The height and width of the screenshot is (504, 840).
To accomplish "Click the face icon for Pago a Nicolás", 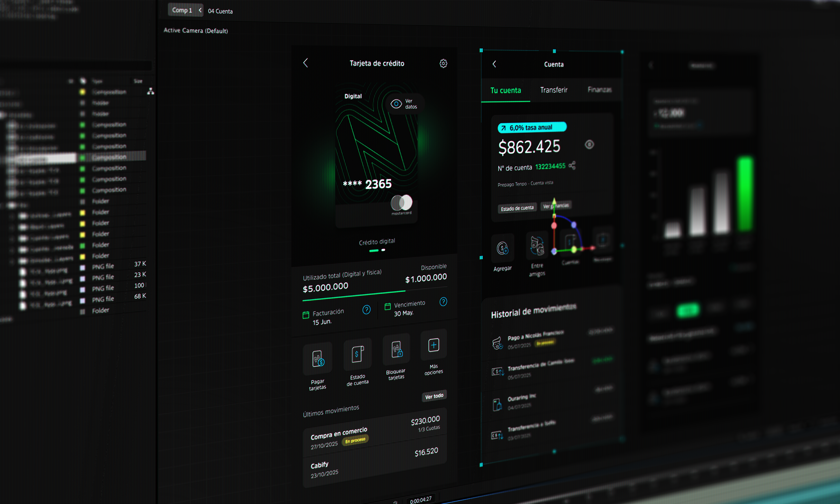I will point(497,343).
